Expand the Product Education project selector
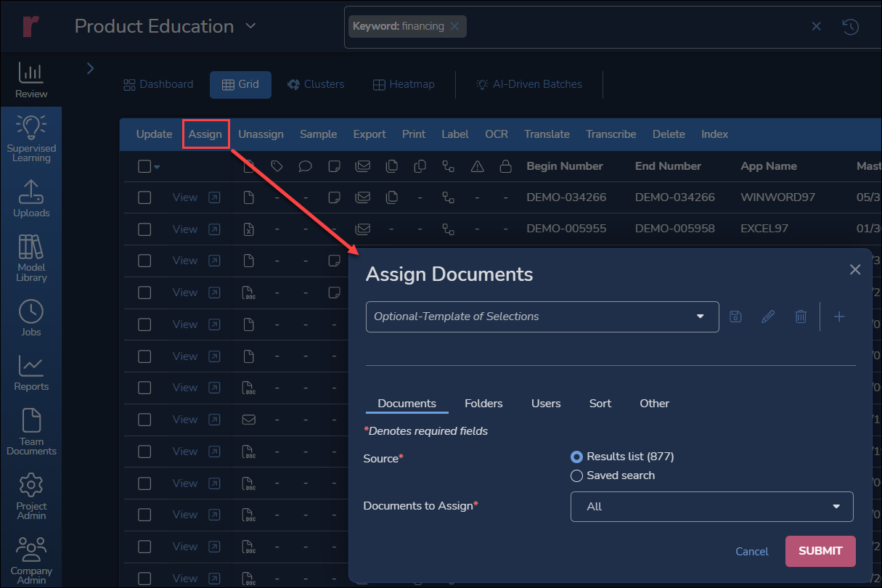This screenshot has width=882, height=588. click(250, 25)
